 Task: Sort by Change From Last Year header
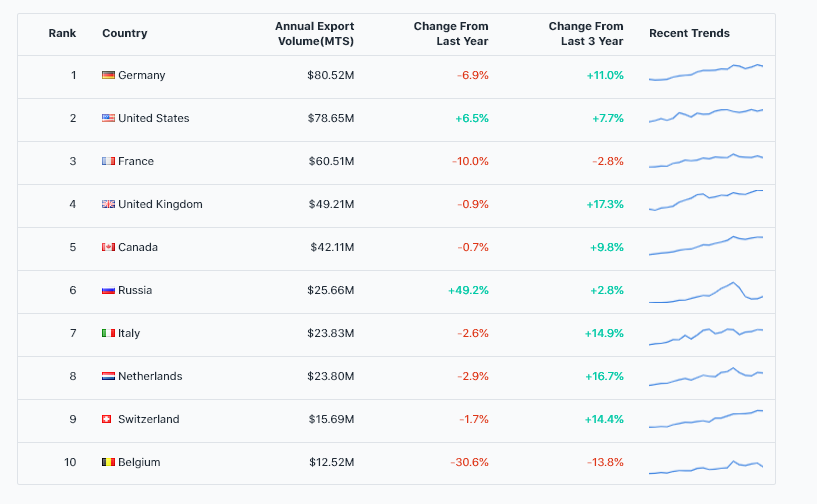(451, 33)
